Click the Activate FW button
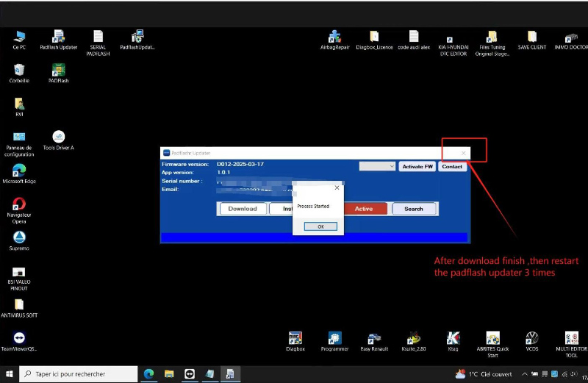588x383 pixels. point(417,167)
